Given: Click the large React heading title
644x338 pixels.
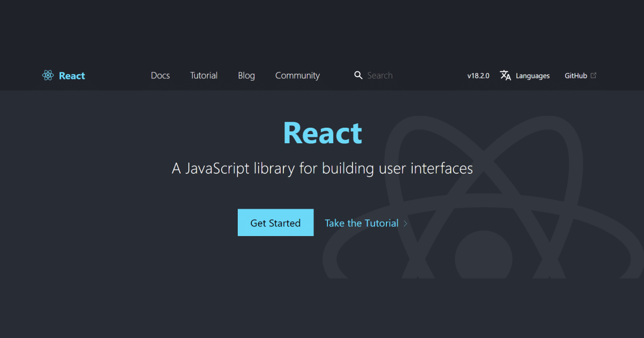Looking at the screenshot, I should click(x=322, y=133).
